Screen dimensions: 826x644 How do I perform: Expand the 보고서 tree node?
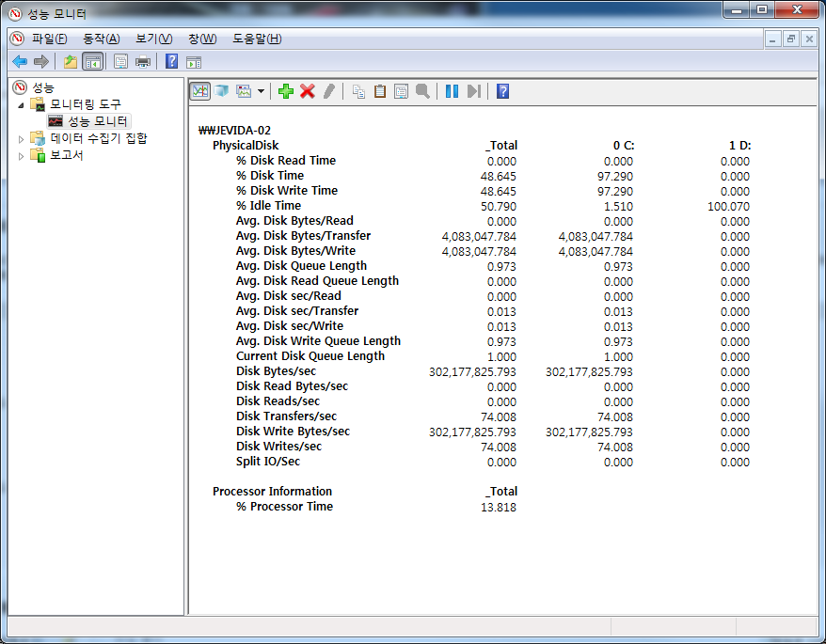[21, 156]
